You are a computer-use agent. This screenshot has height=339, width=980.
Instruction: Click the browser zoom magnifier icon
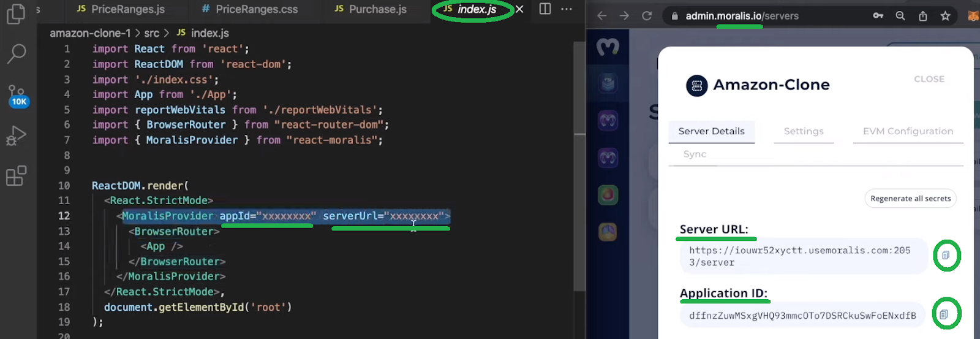point(900,16)
